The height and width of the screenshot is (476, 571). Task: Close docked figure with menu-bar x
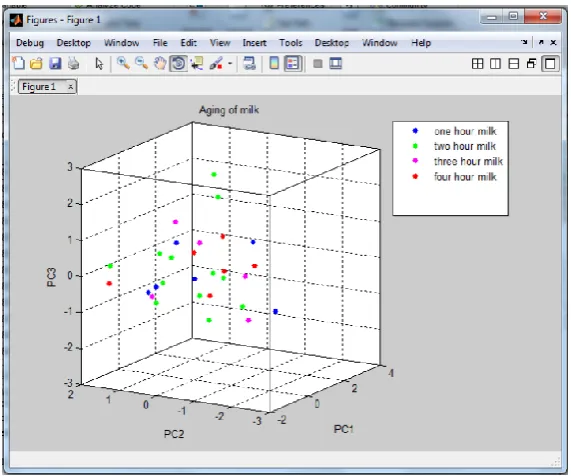pos(553,43)
